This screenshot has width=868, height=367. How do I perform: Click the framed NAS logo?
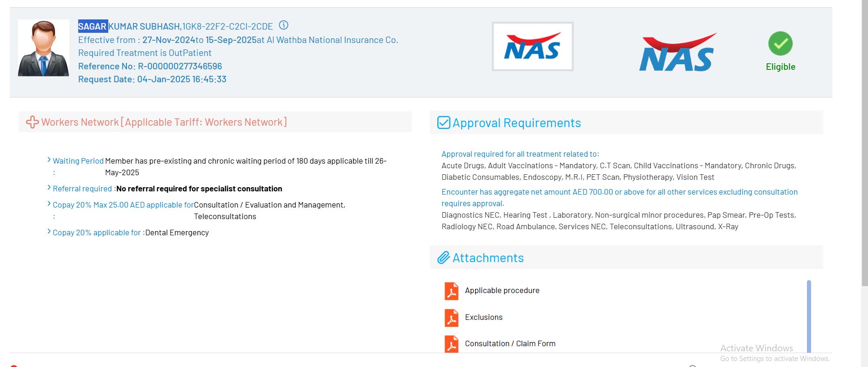tap(533, 46)
